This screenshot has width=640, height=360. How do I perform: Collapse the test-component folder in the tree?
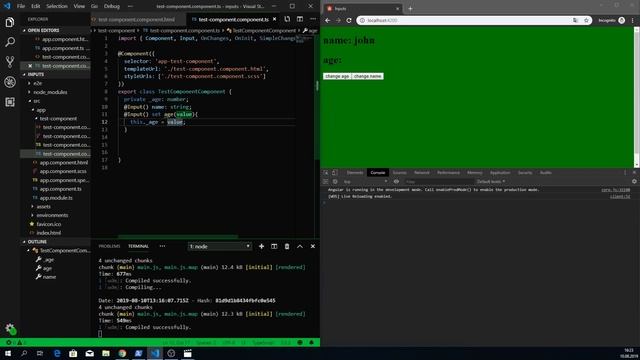pyautogui.click(x=58, y=118)
